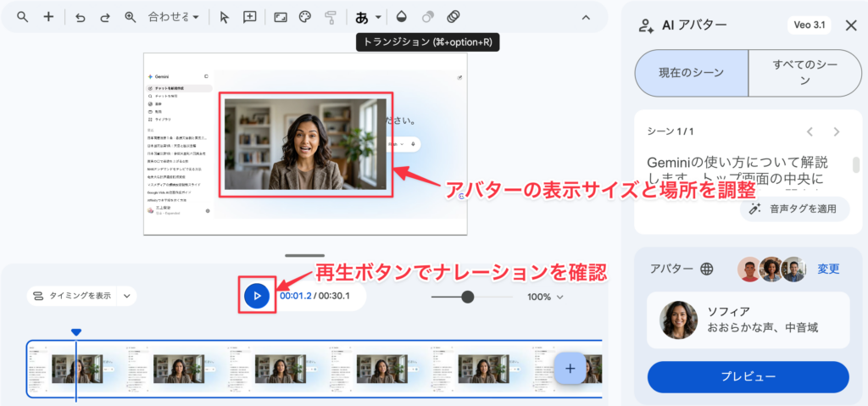This screenshot has width=868, height=406.
Task: Click the 00:01.2 / 00:30.1 time display
Action: point(314,296)
